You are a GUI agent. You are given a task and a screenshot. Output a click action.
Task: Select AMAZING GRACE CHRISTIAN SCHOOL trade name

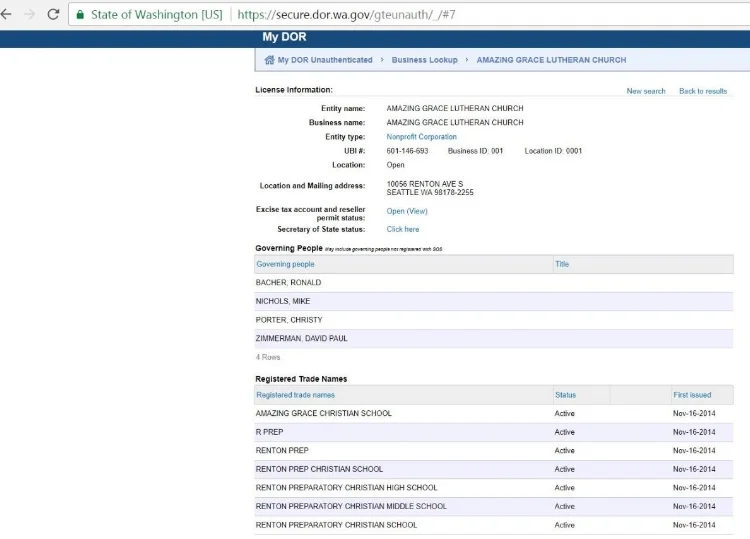click(323, 413)
